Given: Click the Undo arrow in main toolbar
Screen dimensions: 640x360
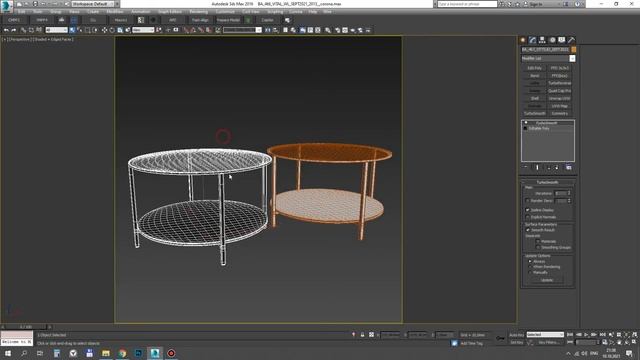Looking at the screenshot, I should [6, 30].
